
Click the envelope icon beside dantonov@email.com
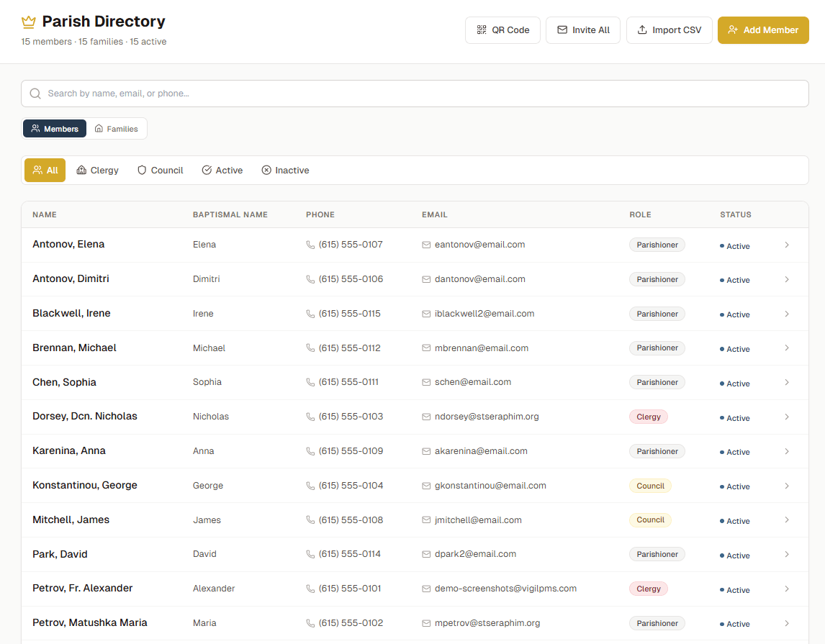(x=426, y=280)
